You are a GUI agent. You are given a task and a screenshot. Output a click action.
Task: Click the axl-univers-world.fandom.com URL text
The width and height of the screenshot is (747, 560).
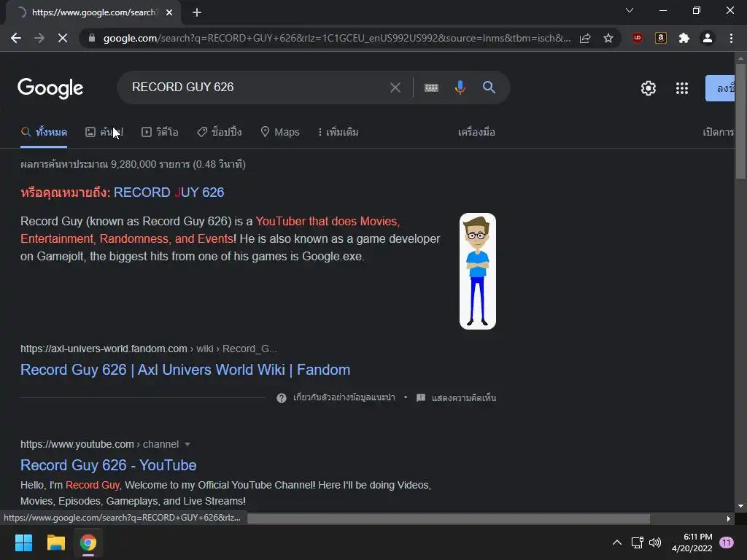(x=104, y=349)
